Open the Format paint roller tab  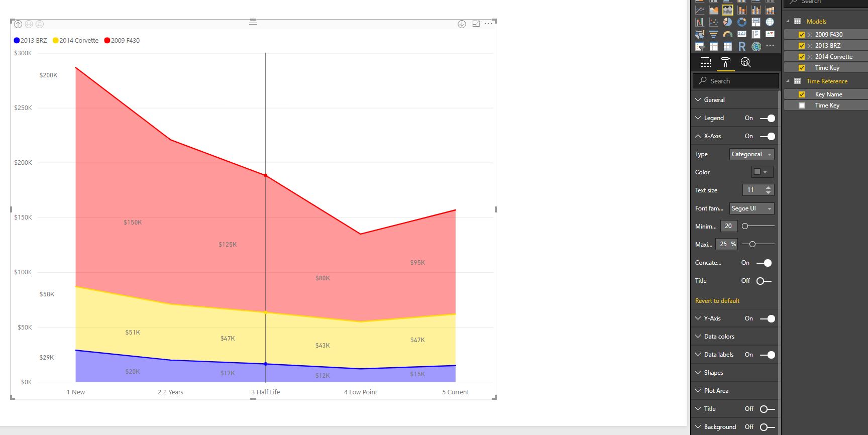pyautogui.click(x=726, y=62)
